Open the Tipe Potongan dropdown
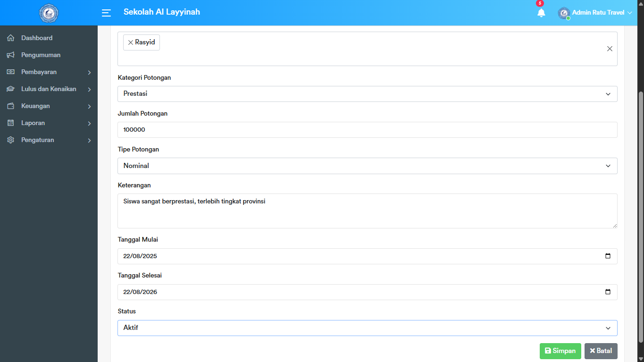 (x=367, y=166)
